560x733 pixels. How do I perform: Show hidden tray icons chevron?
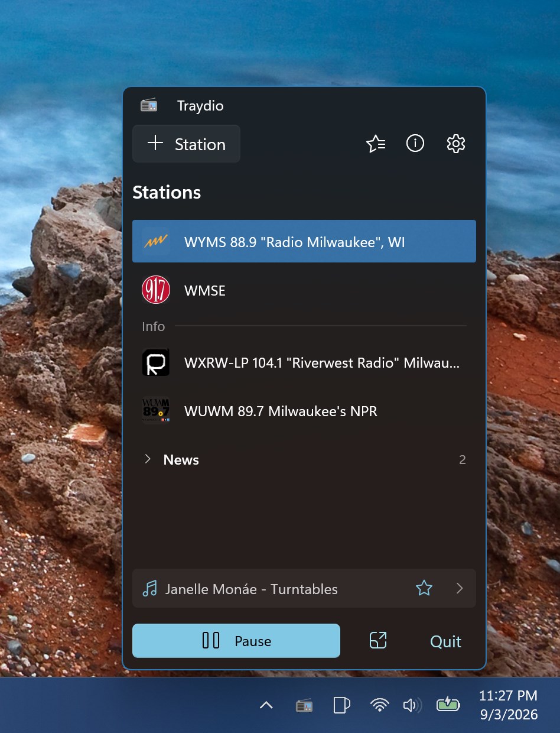pos(266,705)
